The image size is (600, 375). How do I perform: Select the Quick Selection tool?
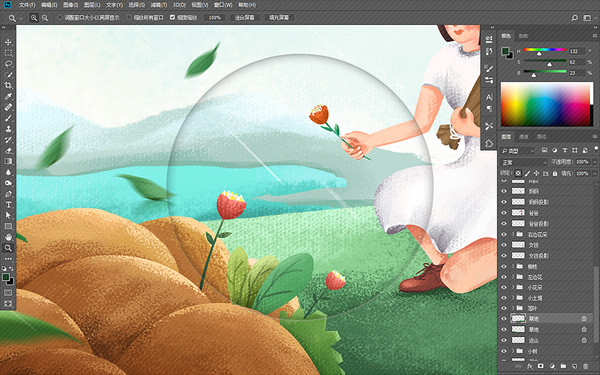(8, 75)
